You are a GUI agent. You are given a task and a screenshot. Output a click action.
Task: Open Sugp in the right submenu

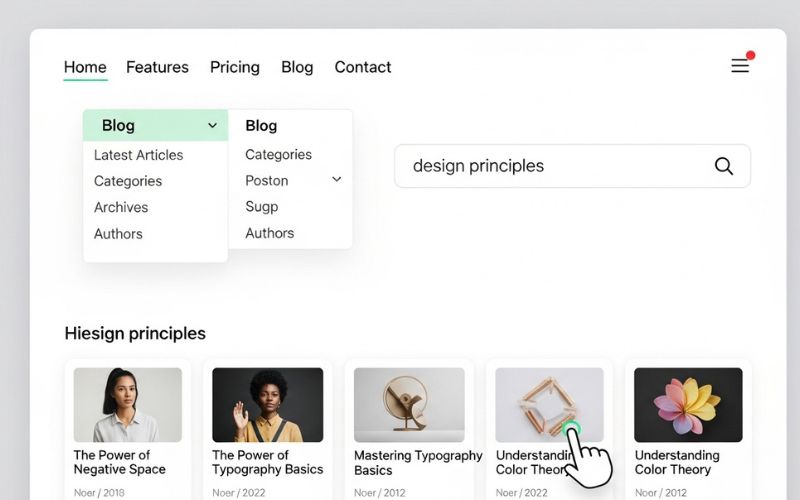click(262, 207)
